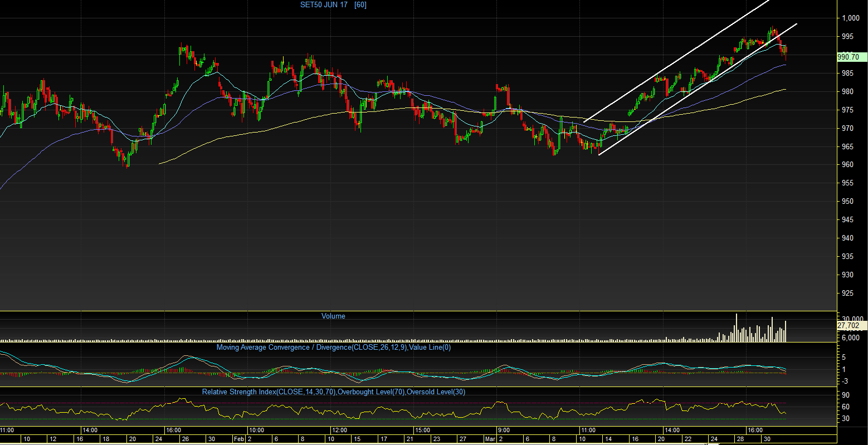The width and height of the screenshot is (868, 445).
Task: Click the Moving Average Convergence / Divergence title
Action: [x=334, y=348]
